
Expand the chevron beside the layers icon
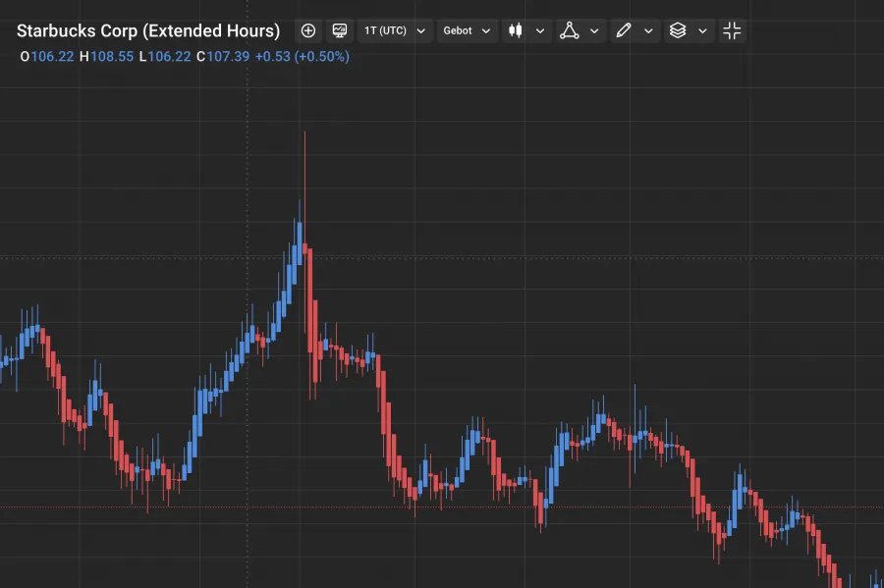coord(702,30)
